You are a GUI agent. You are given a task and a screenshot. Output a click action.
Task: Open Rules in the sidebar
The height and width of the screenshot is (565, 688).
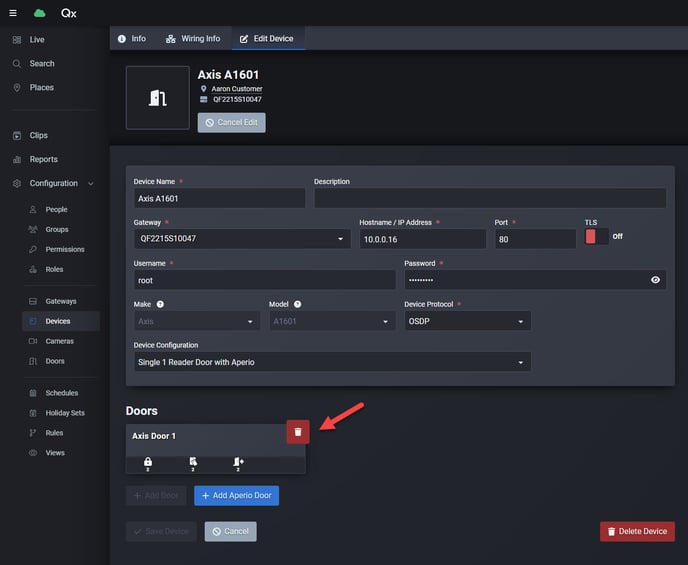pos(54,433)
